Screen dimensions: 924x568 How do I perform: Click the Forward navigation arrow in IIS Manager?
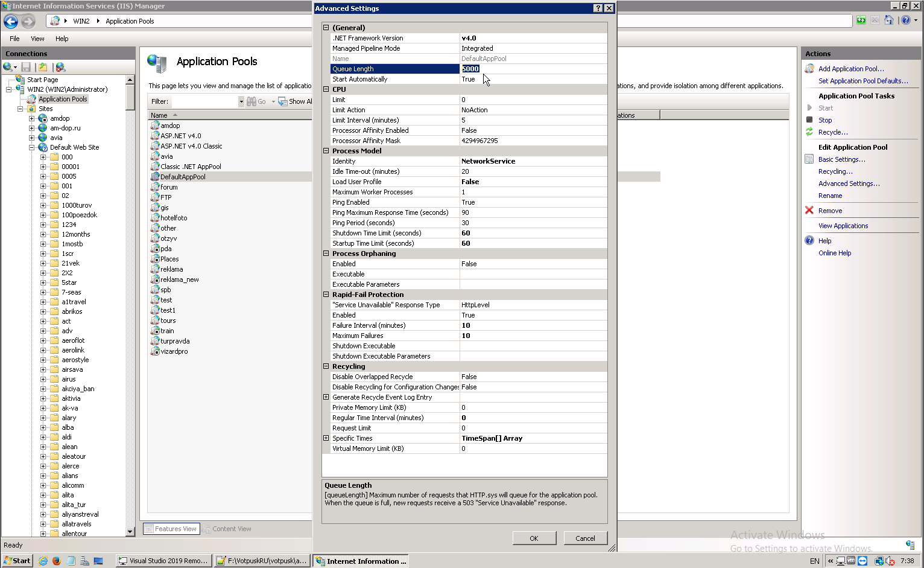(x=28, y=21)
